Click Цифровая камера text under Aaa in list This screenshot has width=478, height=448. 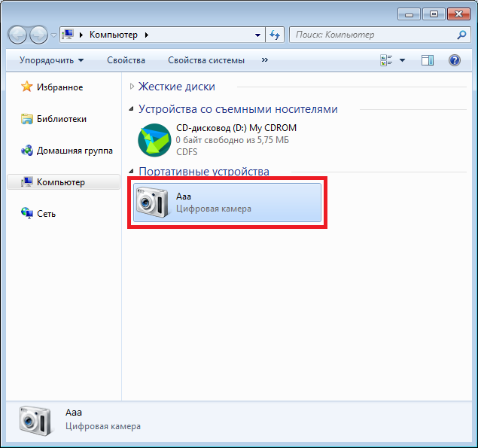(x=214, y=209)
